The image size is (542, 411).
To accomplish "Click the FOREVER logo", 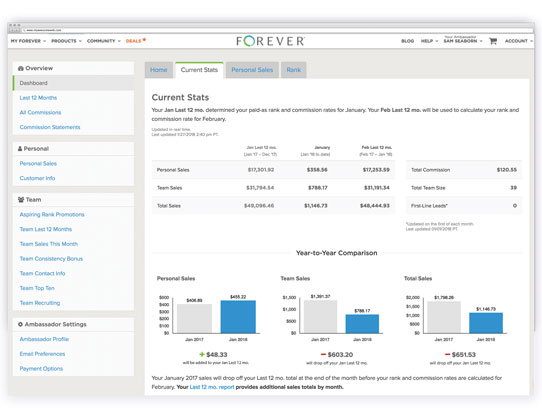I will point(271,41).
